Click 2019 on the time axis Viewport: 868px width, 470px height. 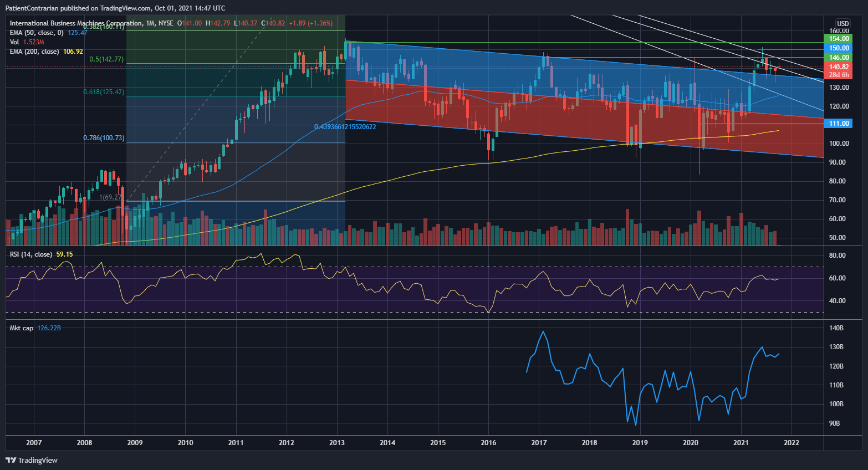pyautogui.click(x=640, y=442)
